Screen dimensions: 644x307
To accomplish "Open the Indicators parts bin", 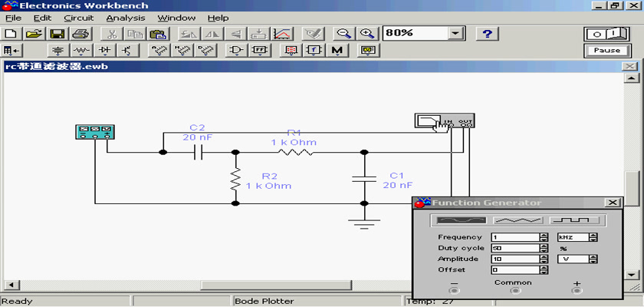I will (x=291, y=51).
